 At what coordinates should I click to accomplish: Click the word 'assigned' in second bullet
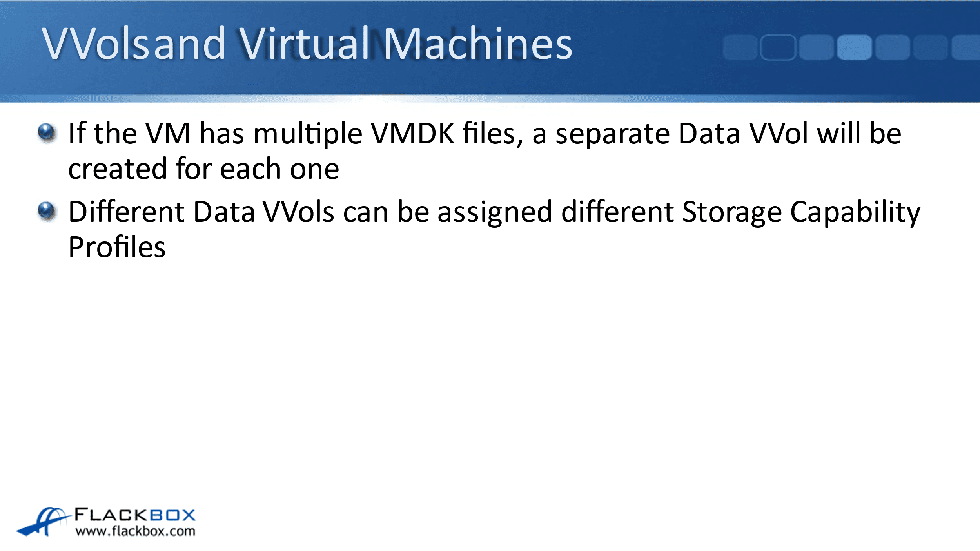pyautogui.click(x=494, y=212)
